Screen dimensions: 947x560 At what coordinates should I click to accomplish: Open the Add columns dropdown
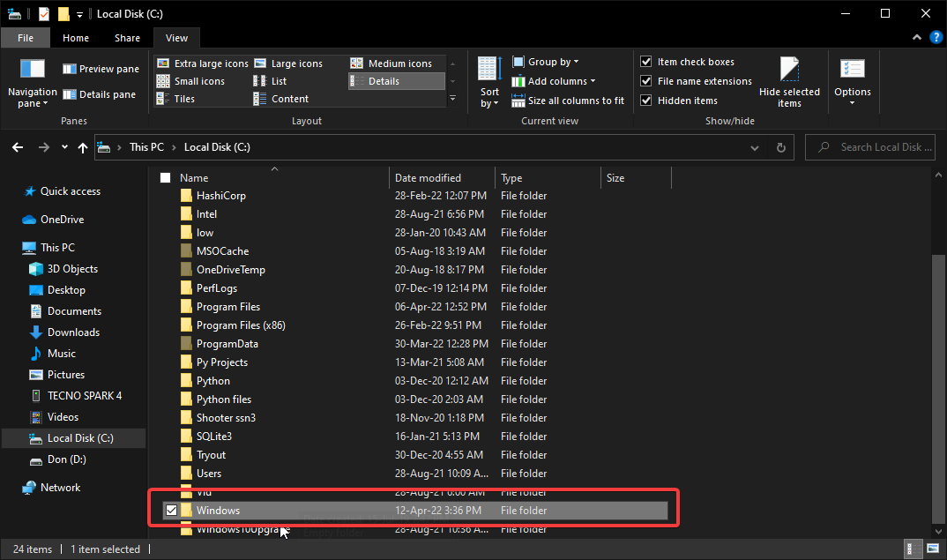click(x=554, y=81)
